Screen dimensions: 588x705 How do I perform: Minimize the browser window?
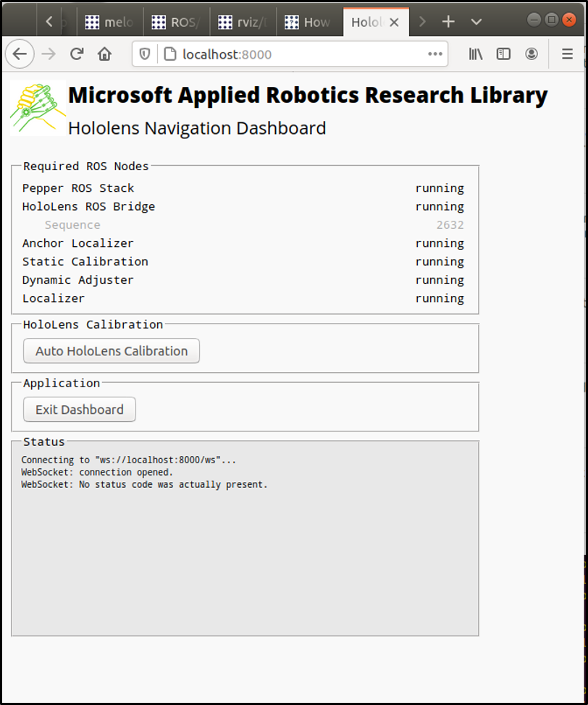click(x=534, y=20)
